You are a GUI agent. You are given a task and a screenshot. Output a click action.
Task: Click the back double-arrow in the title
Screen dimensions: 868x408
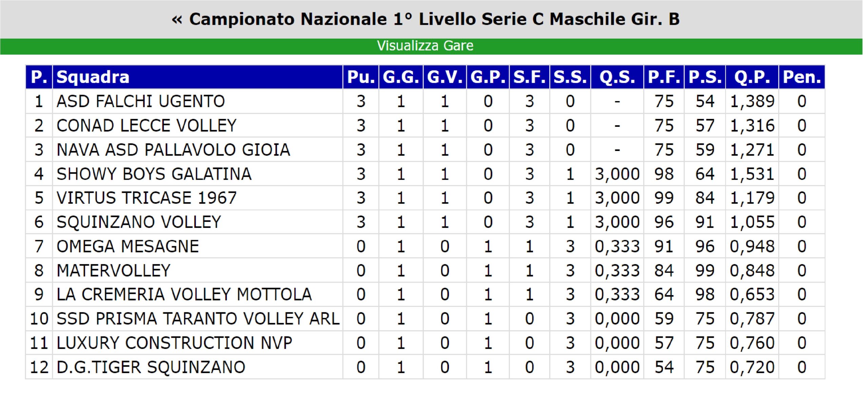coord(177,20)
